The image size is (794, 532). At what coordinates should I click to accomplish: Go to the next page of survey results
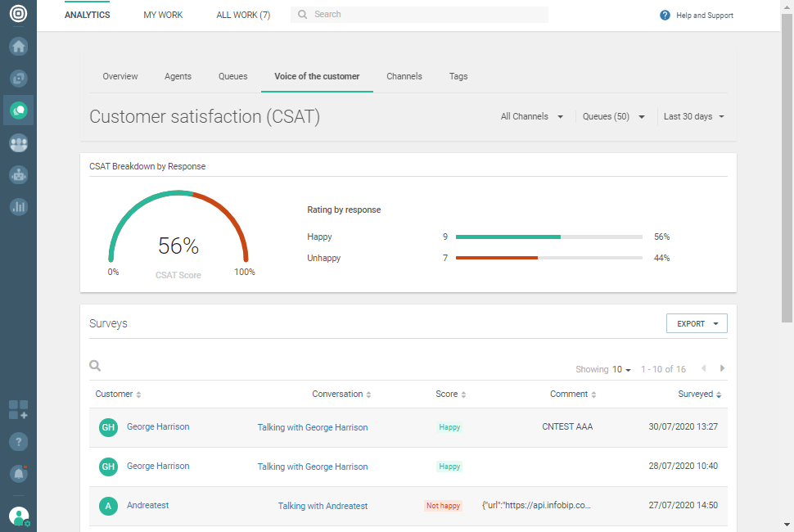(x=722, y=369)
